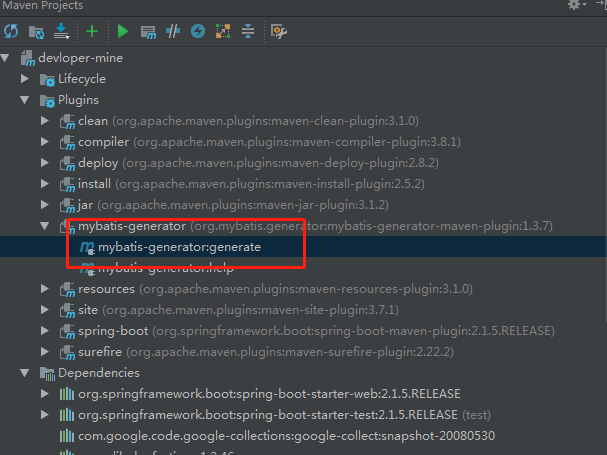Select the jar plugin row

(304, 204)
